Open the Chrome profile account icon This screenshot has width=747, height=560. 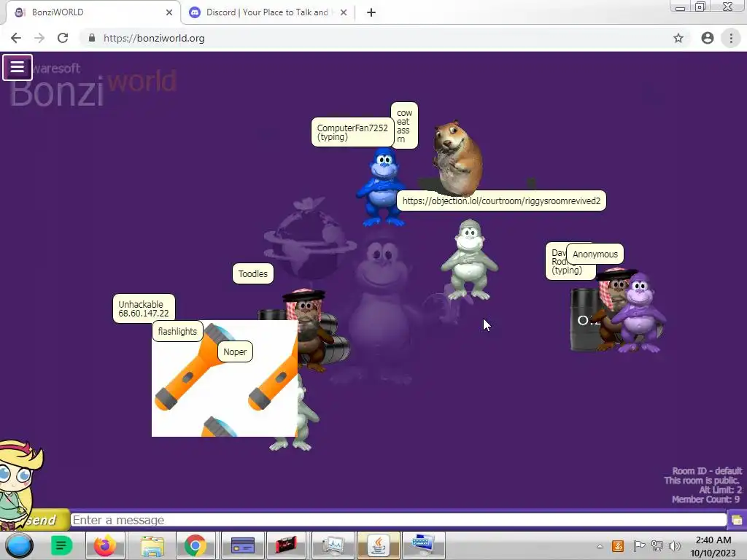pyautogui.click(x=708, y=38)
